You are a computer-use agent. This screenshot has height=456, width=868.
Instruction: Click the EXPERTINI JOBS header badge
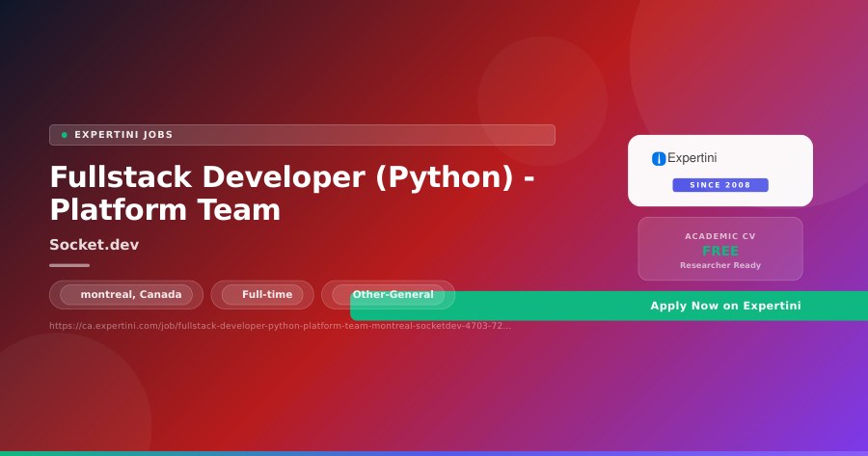(302, 135)
